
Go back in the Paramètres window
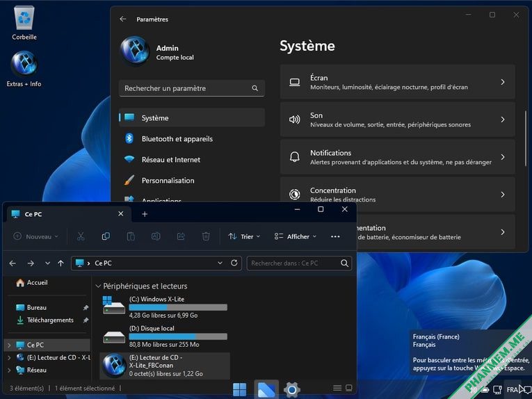click(123, 19)
